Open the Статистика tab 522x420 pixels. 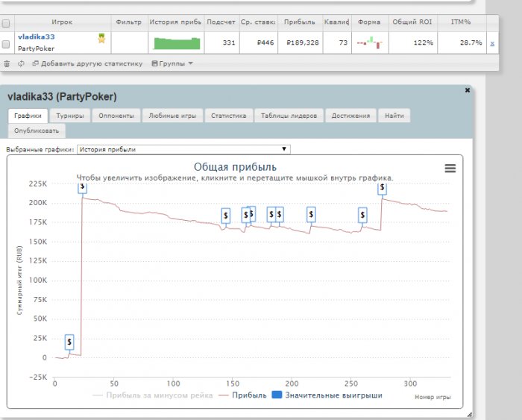[228, 116]
